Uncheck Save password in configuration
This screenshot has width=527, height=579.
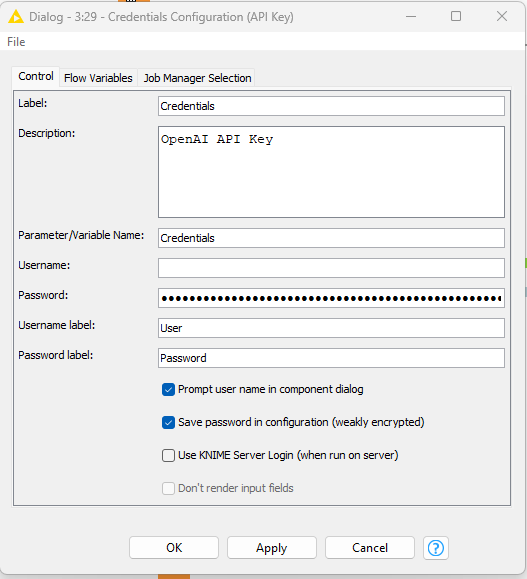[x=168, y=422]
